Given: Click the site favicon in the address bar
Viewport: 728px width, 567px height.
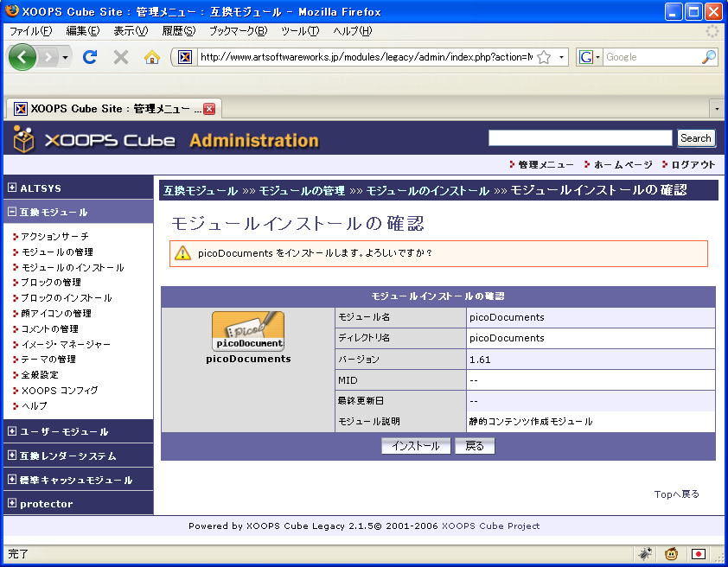Looking at the screenshot, I should [x=185, y=57].
